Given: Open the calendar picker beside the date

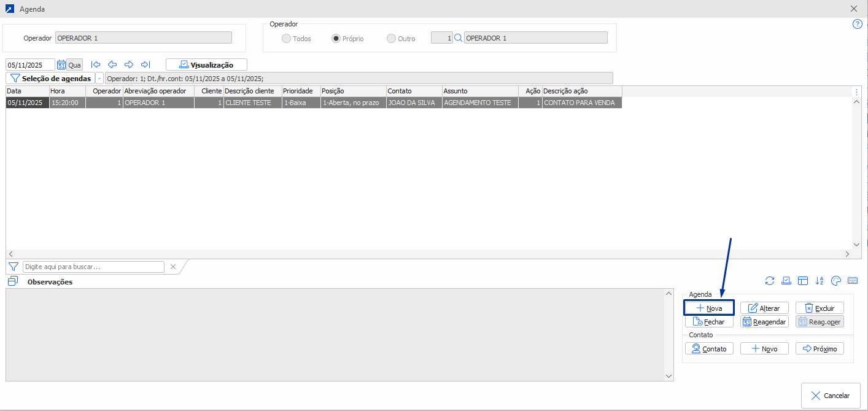Looking at the screenshot, I should tap(61, 65).
